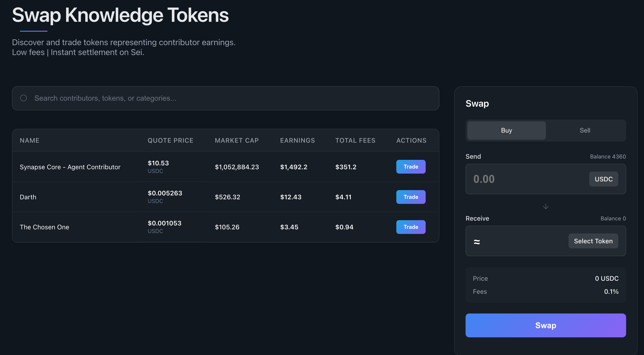The width and height of the screenshot is (644, 355).
Task: Click the $0.005263 quote price
Action: (x=165, y=193)
